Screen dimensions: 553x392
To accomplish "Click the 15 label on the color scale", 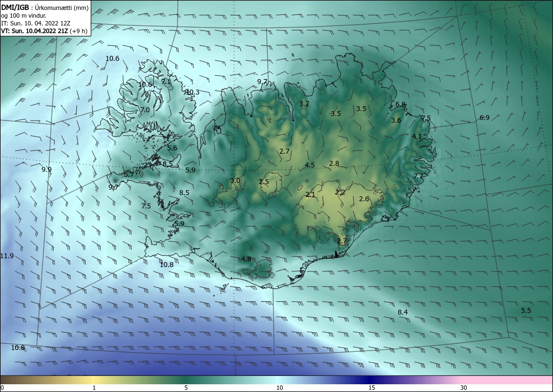I will pyautogui.click(x=372, y=388).
